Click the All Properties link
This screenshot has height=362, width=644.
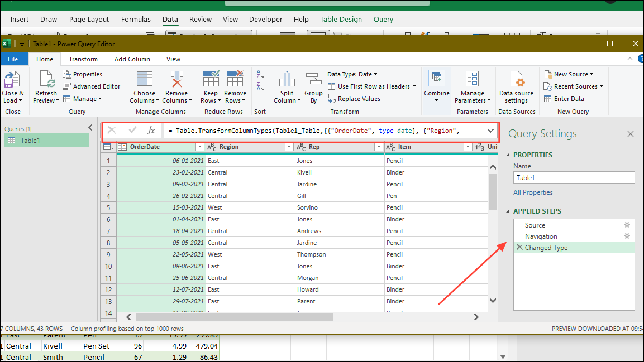tap(533, 192)
